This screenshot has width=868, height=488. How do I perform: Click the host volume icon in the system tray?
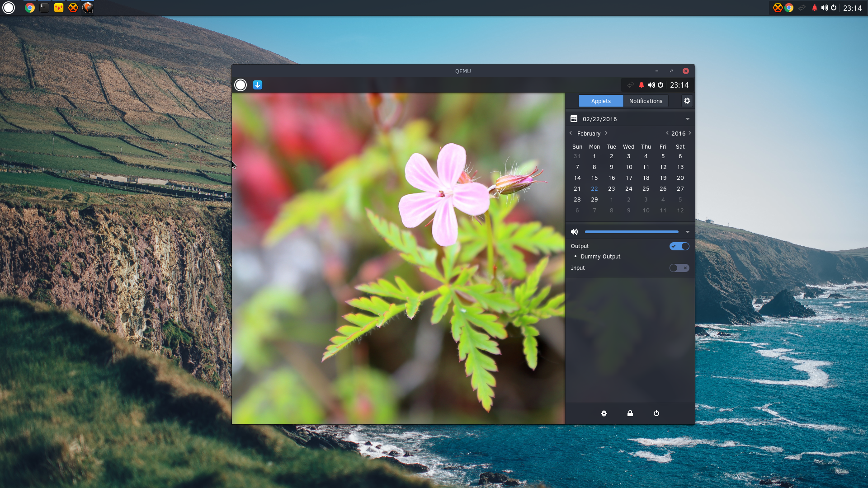[x=825, y=8]
